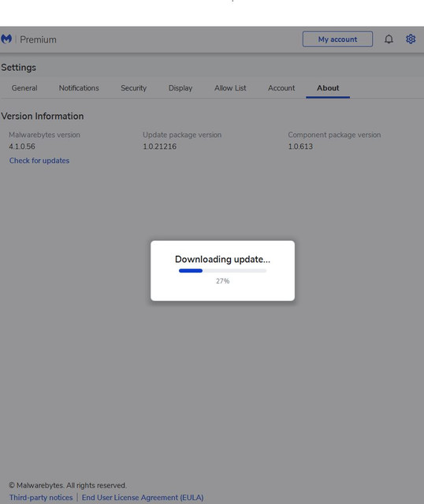
Task: Click the 27% progress value
Action: pos(222,281)
